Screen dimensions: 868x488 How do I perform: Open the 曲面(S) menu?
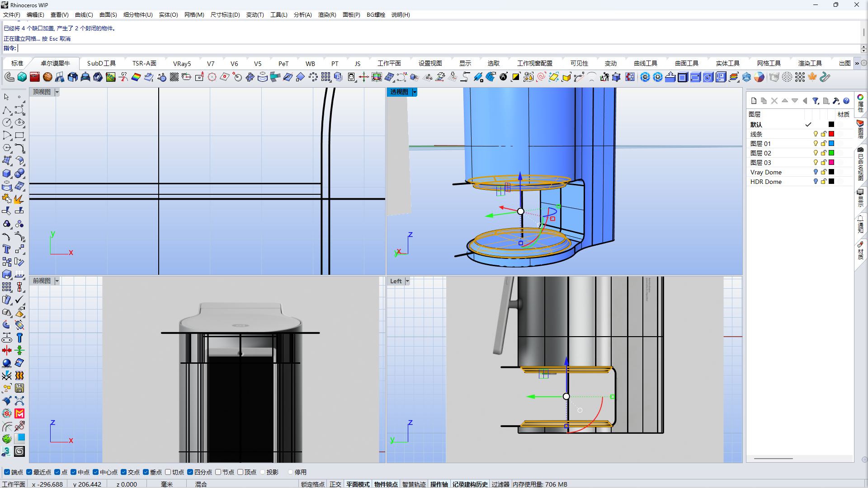point(108,14)
